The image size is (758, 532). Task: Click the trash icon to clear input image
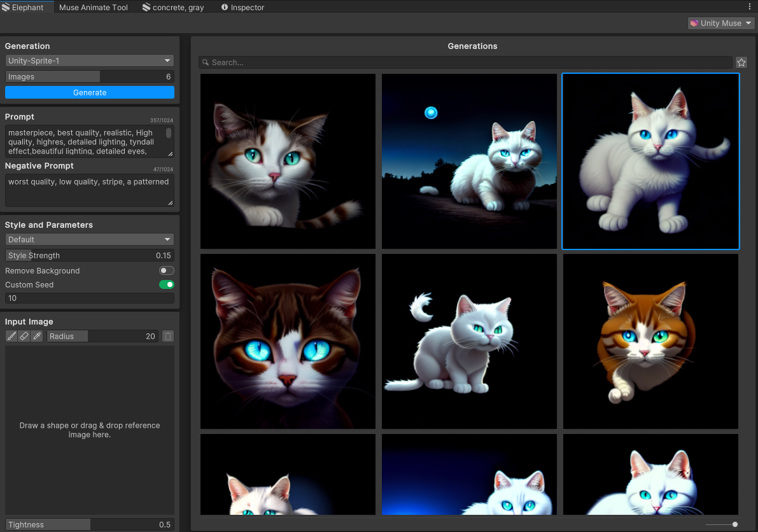pos(168,336)
